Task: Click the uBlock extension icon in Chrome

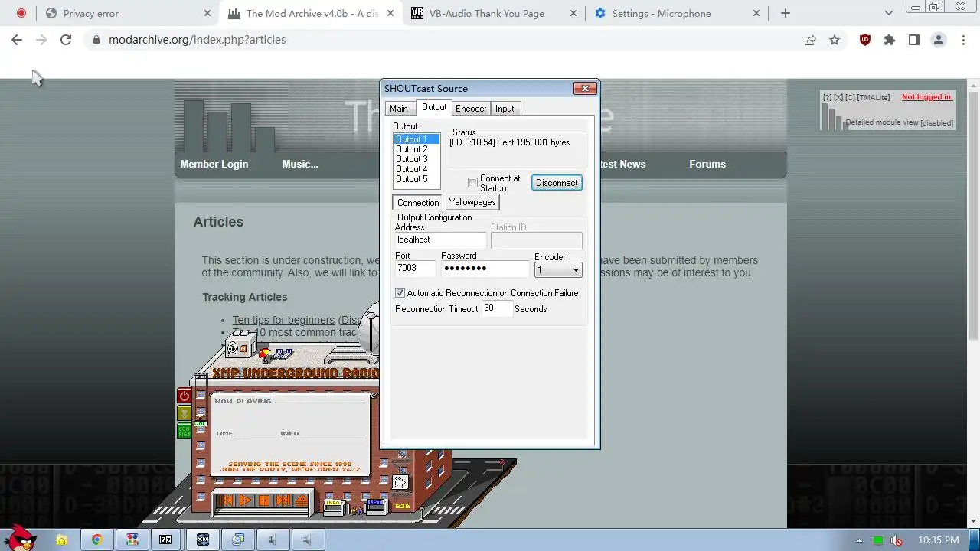Action: 865,40
